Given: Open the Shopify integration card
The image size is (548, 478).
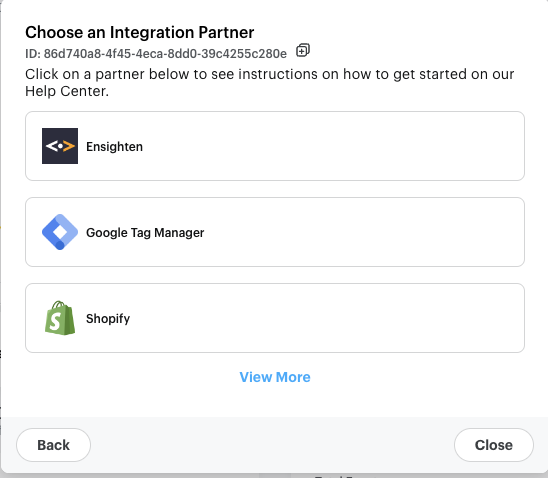Looking at the screenshot, I should click(x=275, y=318).
